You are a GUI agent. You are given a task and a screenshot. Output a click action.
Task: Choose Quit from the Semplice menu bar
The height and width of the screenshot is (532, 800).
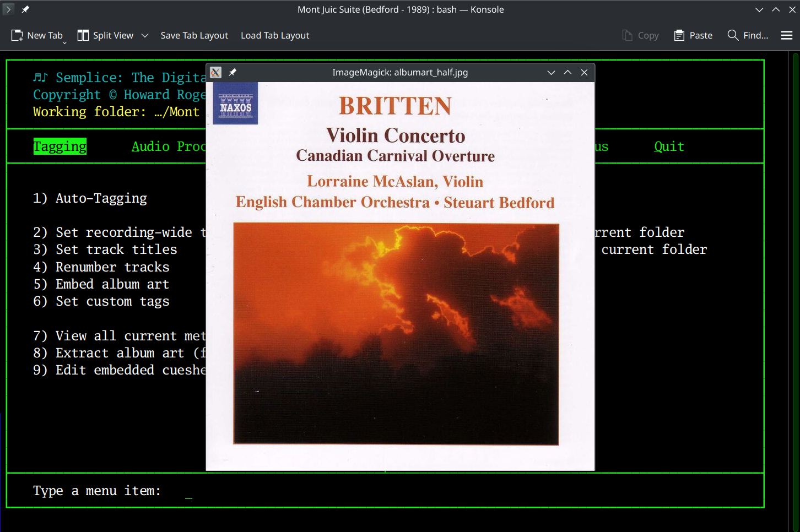pyautogui.click(x=668, y=146)
